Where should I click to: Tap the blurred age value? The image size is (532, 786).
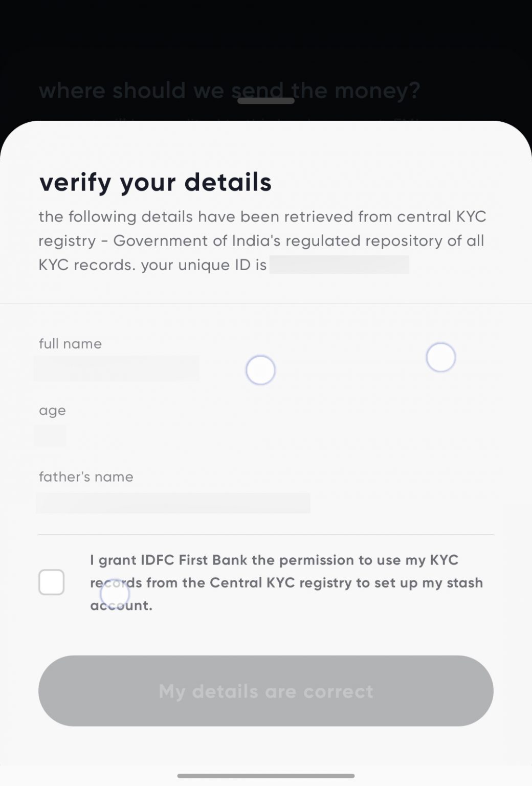(x=50, y=435)
